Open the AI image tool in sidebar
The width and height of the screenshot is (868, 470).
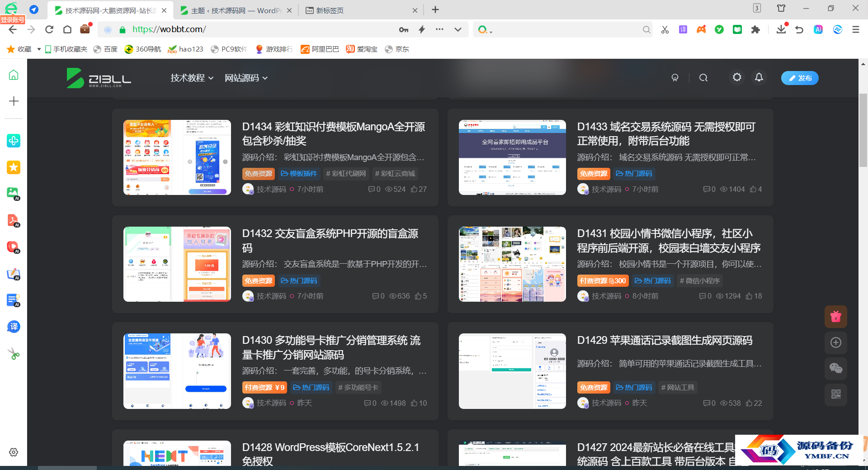tap(14, 194)
